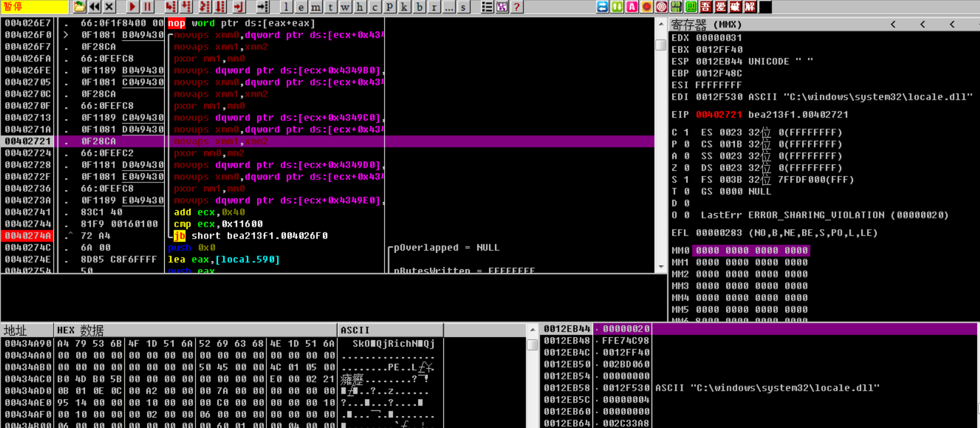The height and width of the screenshot is (428, 980).
Task: Open debugging options list icon
Action: point(487,7)
